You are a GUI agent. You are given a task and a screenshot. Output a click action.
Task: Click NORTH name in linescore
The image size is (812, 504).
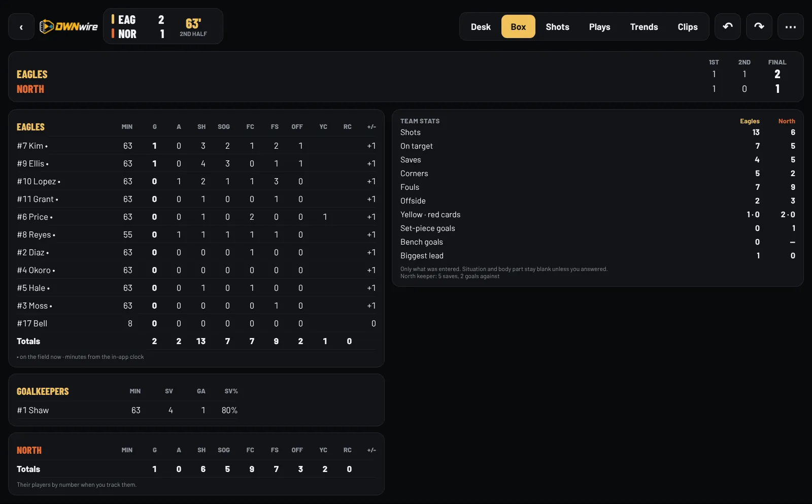click(x=30, y=89)
